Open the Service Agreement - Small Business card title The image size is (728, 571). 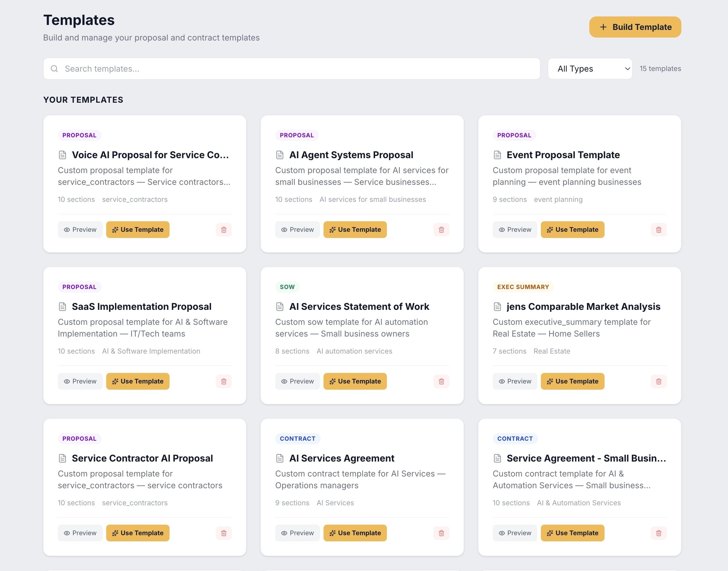(586, 458)
